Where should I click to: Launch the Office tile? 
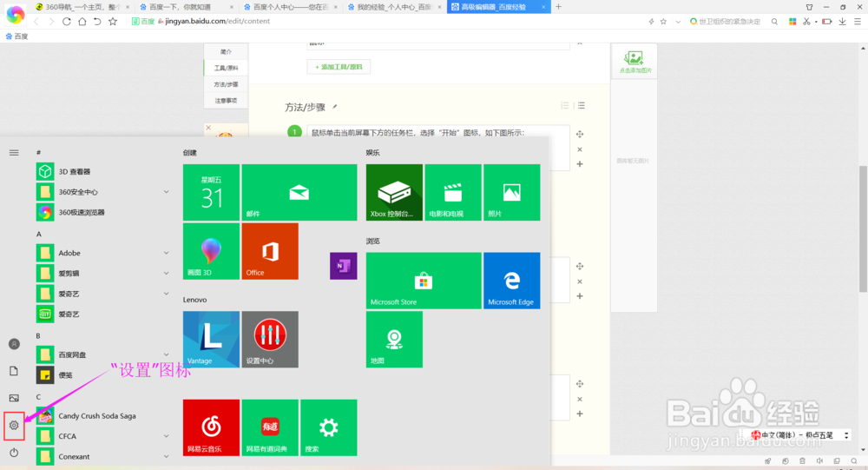(x=270, y=251)
